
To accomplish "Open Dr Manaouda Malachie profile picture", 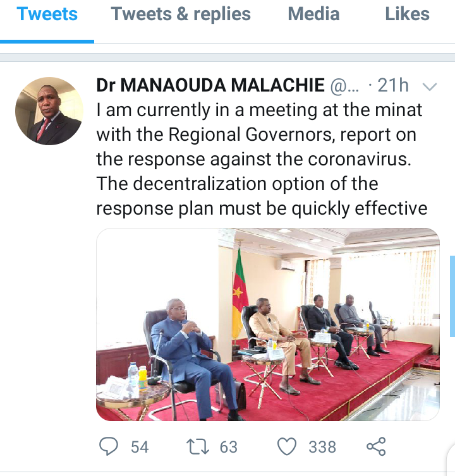I will [49, 111].
